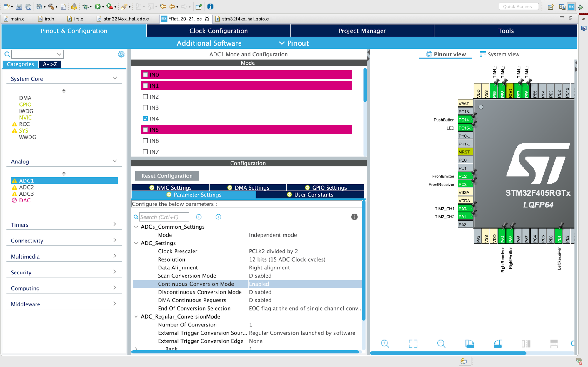Click the Reset Configuration button
Viewport: 588px width, 367px height.
pyautogui.click(x=167, y=176)
